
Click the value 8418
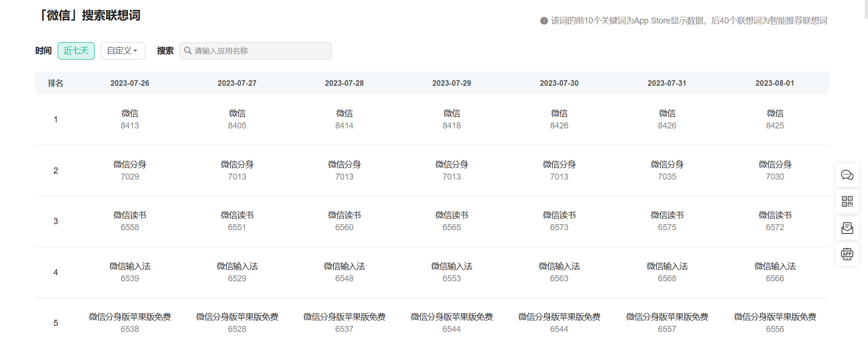tap(452, 126)
